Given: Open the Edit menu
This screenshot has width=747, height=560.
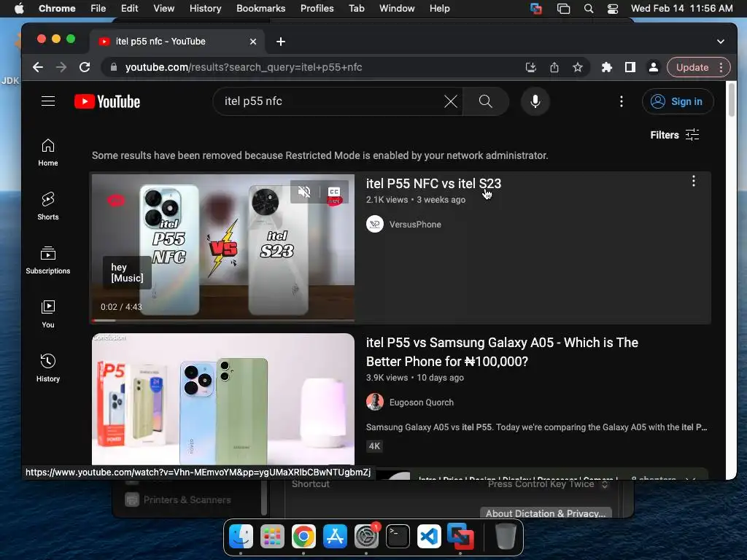Looking at the screenshot, I should (129, 9).
